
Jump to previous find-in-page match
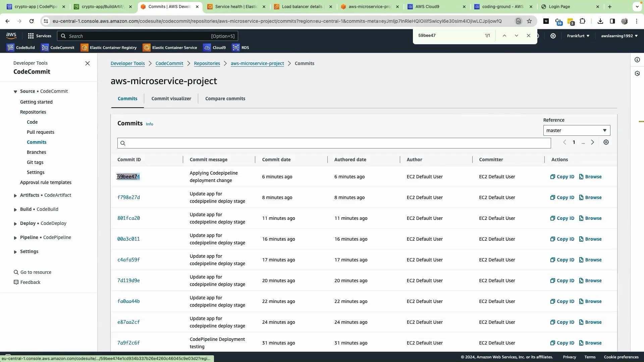pos(504,36)
